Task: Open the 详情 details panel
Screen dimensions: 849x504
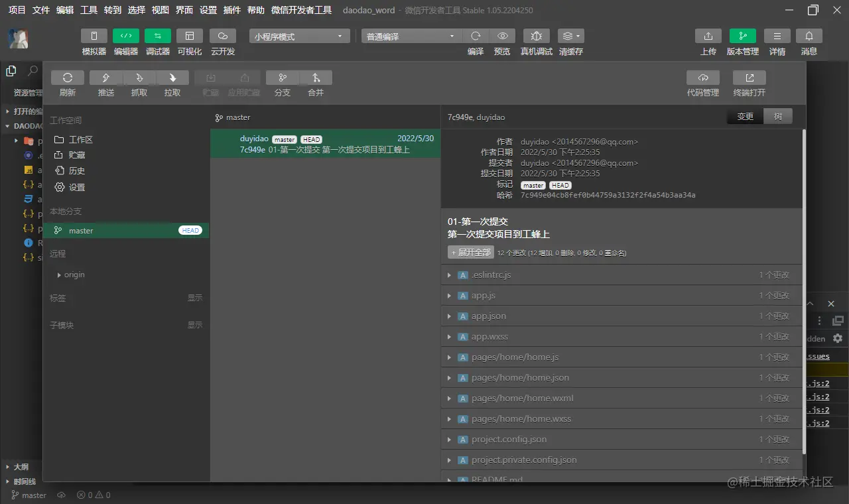Action: [777, 36]
